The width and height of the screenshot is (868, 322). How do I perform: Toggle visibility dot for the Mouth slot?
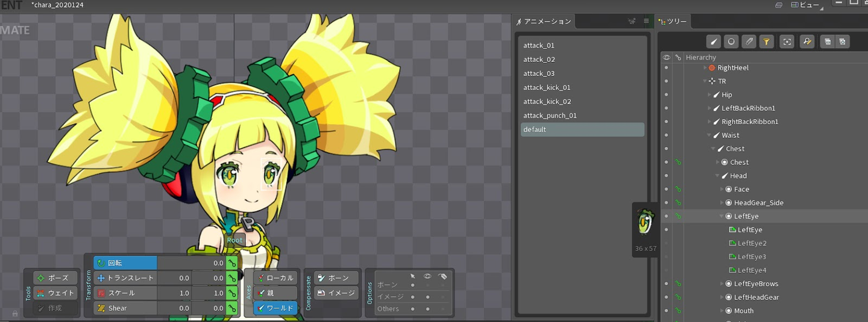(x=666, y=311)
